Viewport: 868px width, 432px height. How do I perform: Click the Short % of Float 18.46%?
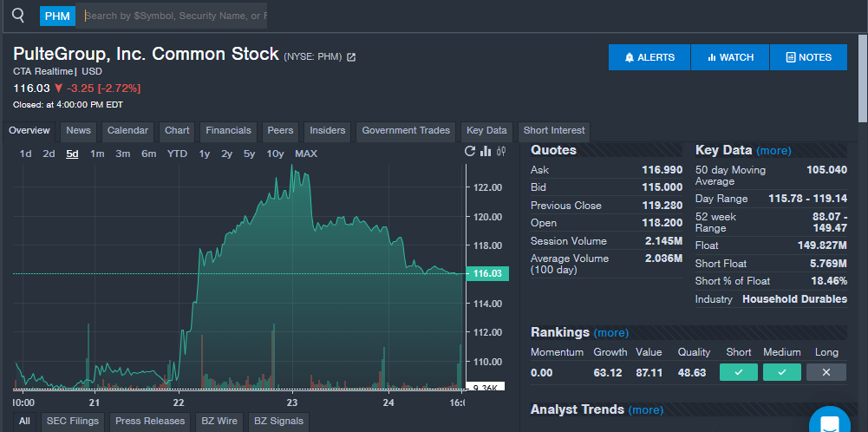pyautogui.click(x=827, y=281)
